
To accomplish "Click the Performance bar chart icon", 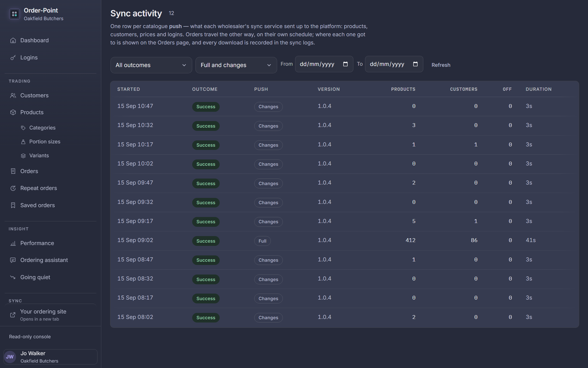I will (13, 243).
